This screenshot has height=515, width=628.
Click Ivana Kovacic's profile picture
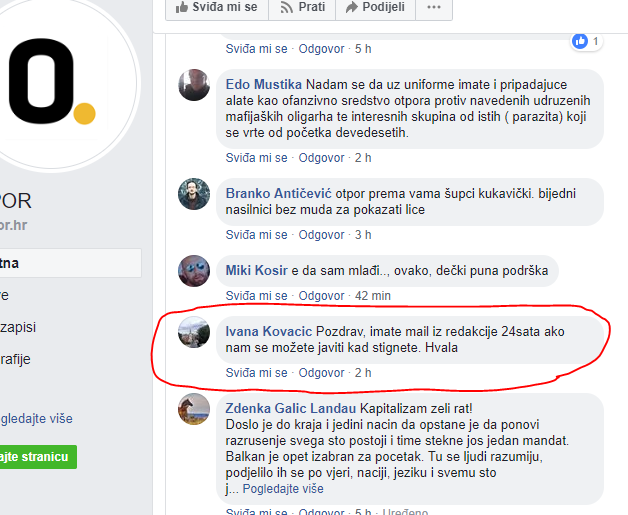(x=194, y=332)
